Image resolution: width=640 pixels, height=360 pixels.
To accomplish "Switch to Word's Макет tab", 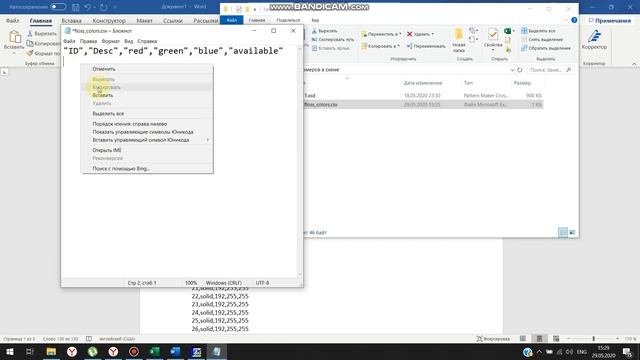I will 144,20.
